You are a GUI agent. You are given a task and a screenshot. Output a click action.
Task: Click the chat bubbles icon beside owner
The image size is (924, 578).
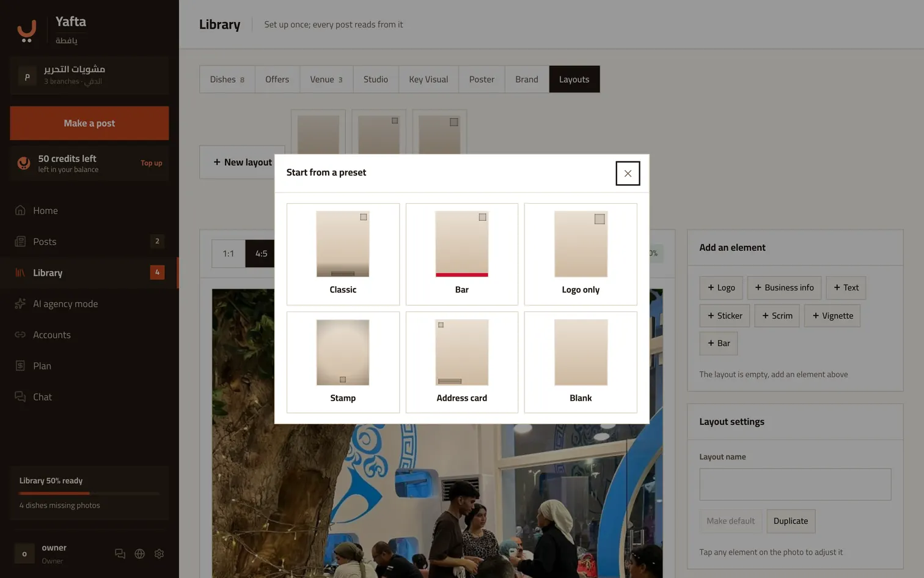(x=120, y=554)
